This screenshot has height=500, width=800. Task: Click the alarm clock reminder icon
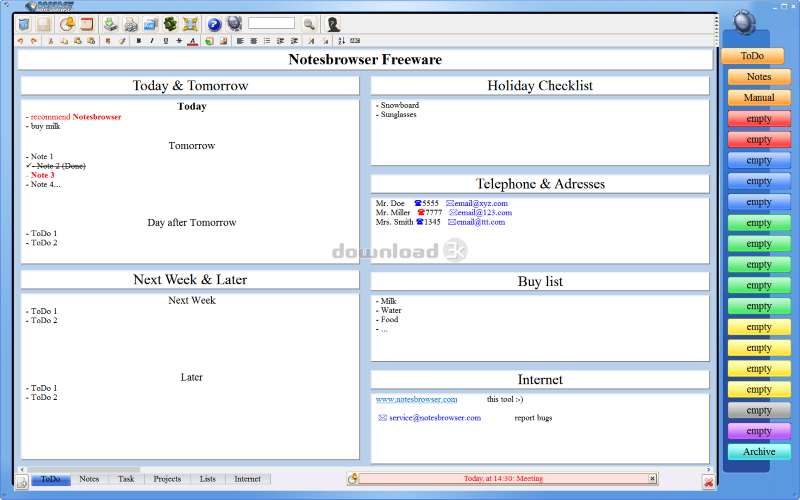pyautogui.click(x=67, y=23)
